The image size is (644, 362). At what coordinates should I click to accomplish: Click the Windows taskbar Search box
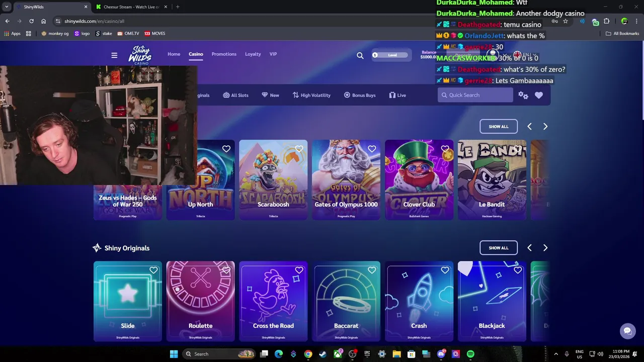[x=219, y=354]
